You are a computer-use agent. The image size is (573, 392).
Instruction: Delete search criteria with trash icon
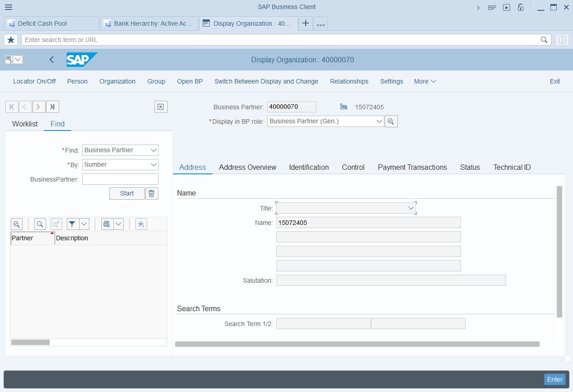(x=151, y=193)
